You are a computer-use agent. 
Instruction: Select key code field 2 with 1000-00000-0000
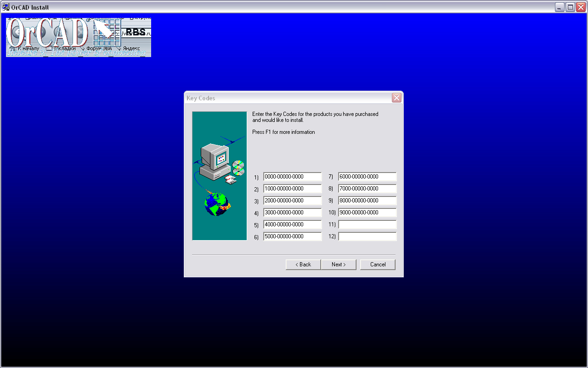(x=293, y=189)
